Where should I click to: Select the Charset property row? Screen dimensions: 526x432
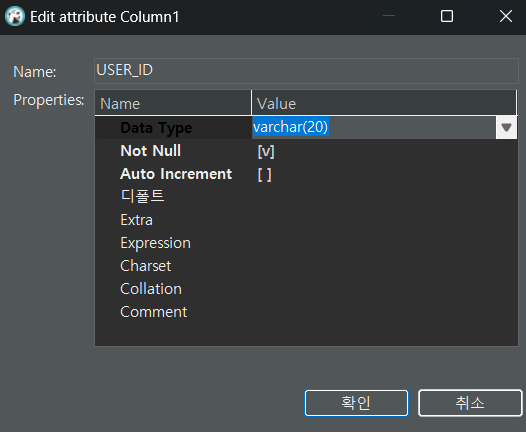tap(306, 266)
